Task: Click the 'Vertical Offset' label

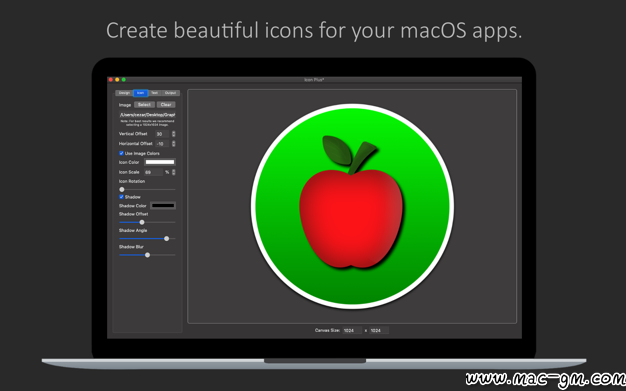Action: 133,134
